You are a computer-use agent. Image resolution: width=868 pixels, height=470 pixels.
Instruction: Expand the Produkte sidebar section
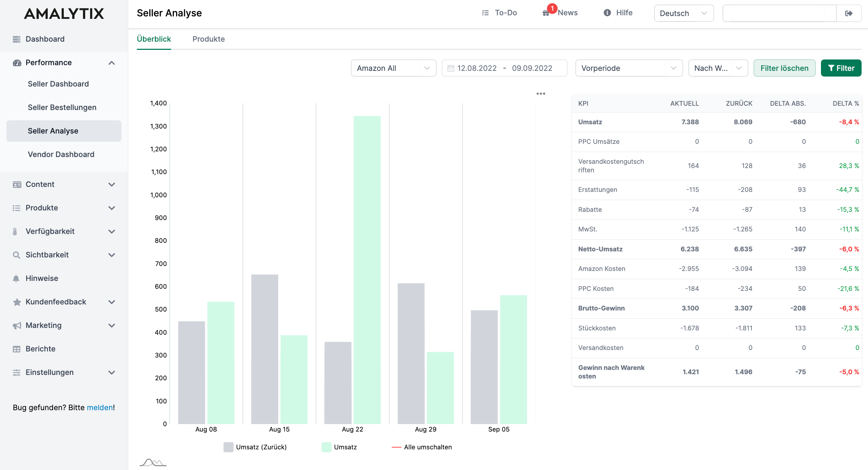(x=112, y=208)
